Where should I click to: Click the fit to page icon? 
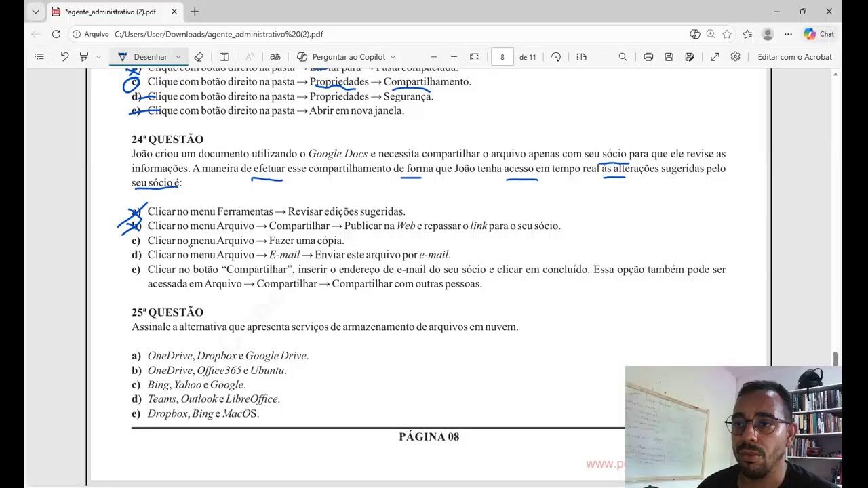475,57
